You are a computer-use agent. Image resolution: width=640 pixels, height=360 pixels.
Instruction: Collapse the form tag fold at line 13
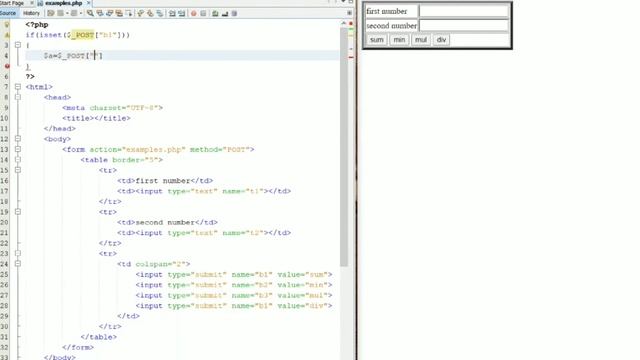coord(18,149)
